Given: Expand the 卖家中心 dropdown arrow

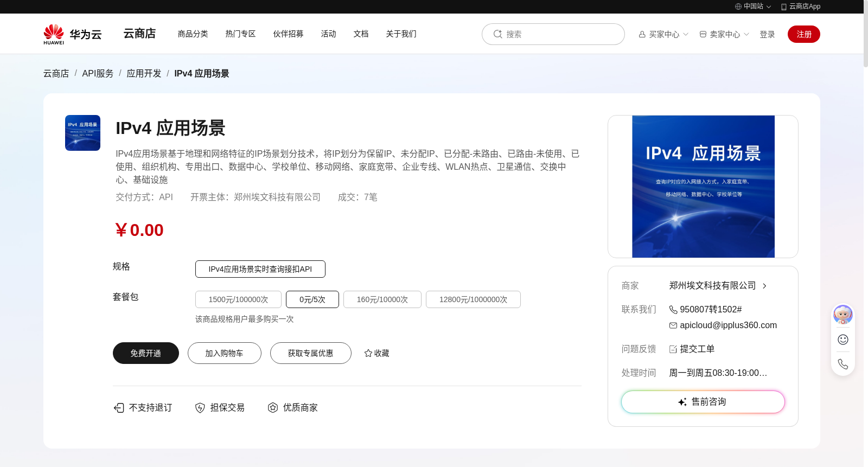Looking at the screenshot, I should (x=746, y=34).
